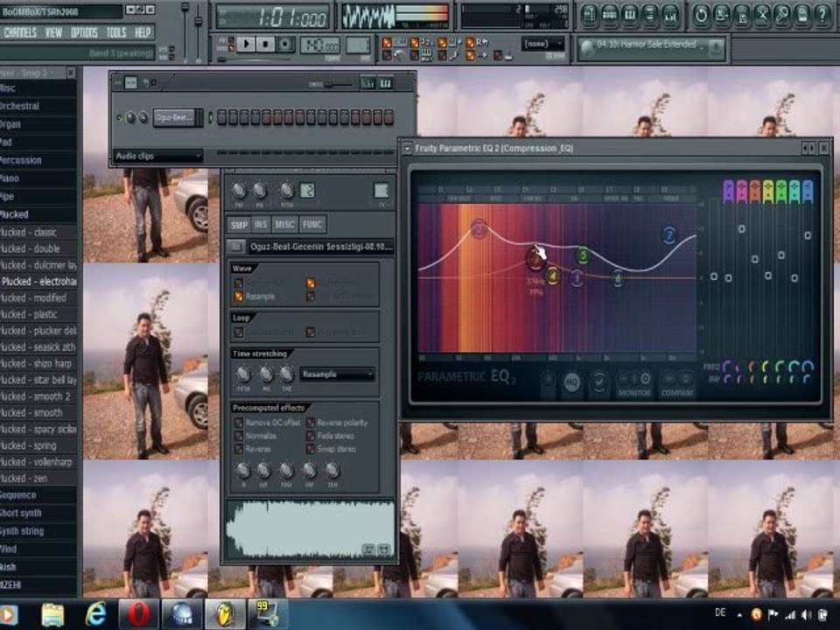Open the Percussion folder in browser
This screenshot has width=840, height=630.
point(38,160)
